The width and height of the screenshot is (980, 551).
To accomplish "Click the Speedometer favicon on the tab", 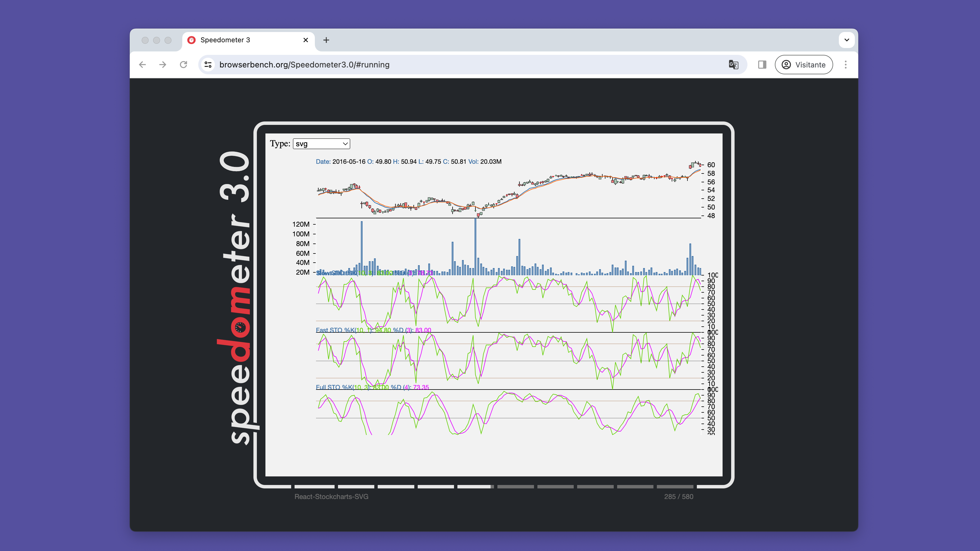I will click(x=192, y=40).
